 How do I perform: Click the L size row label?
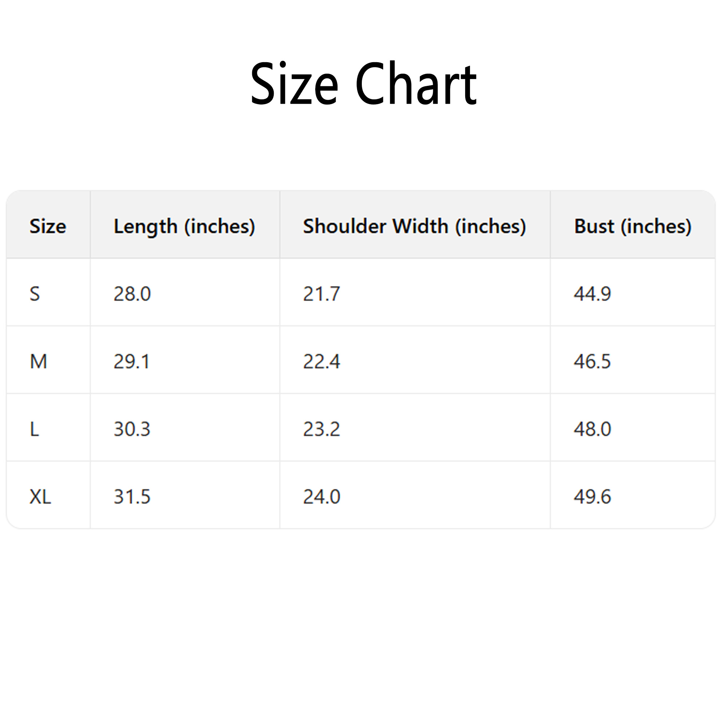34,429
